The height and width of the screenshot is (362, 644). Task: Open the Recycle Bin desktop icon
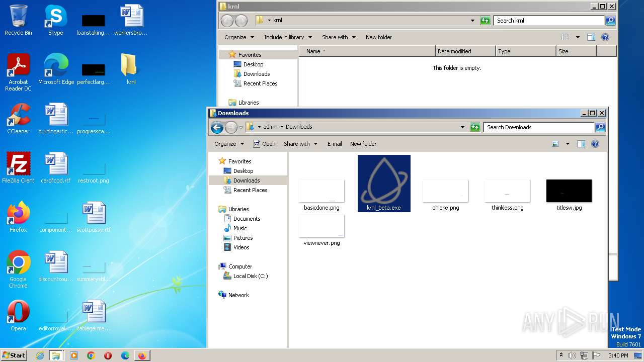coord(18,20)
